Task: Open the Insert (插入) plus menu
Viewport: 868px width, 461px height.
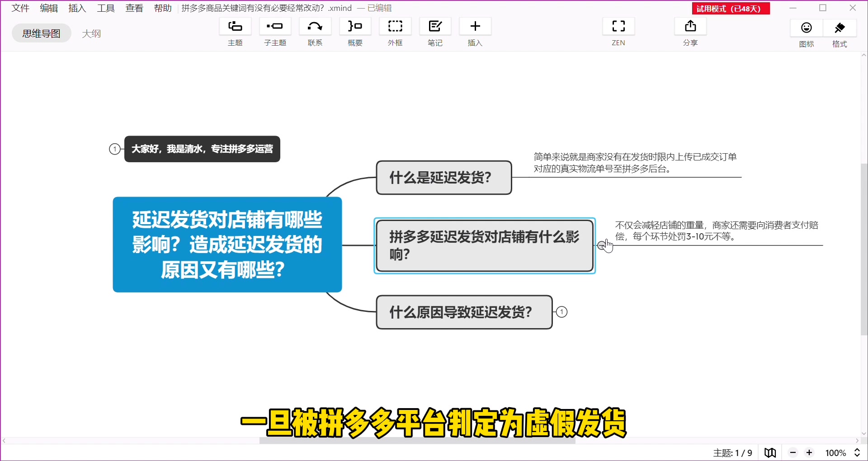Action: pos(475,27)
